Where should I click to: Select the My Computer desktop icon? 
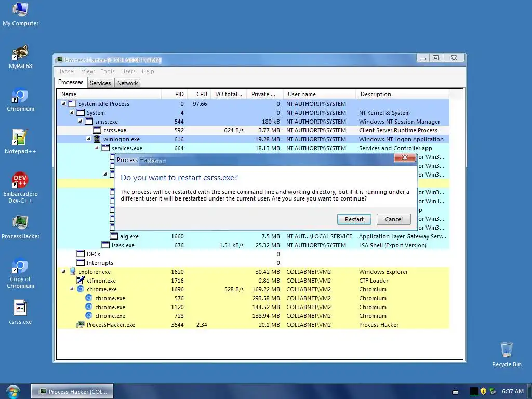point(20,15)
